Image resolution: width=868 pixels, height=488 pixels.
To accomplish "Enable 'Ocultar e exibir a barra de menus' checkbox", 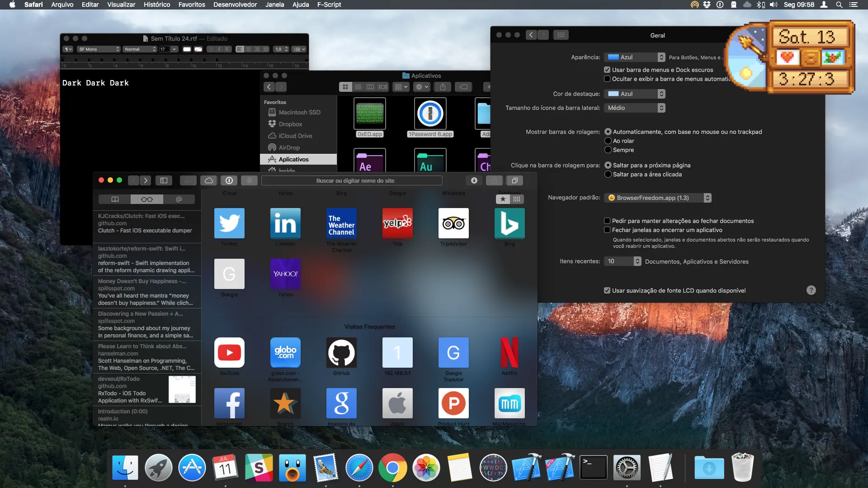I will [607, 79].
